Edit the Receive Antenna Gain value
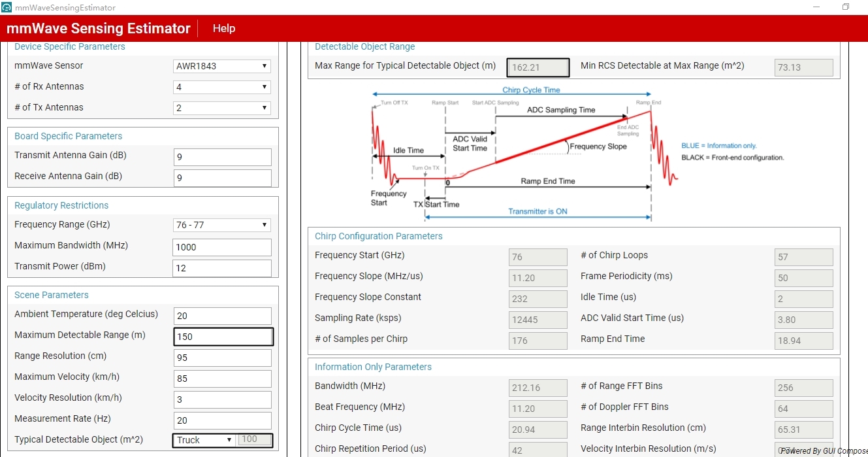Screen dimensions: 868x457 pos(222,178)
